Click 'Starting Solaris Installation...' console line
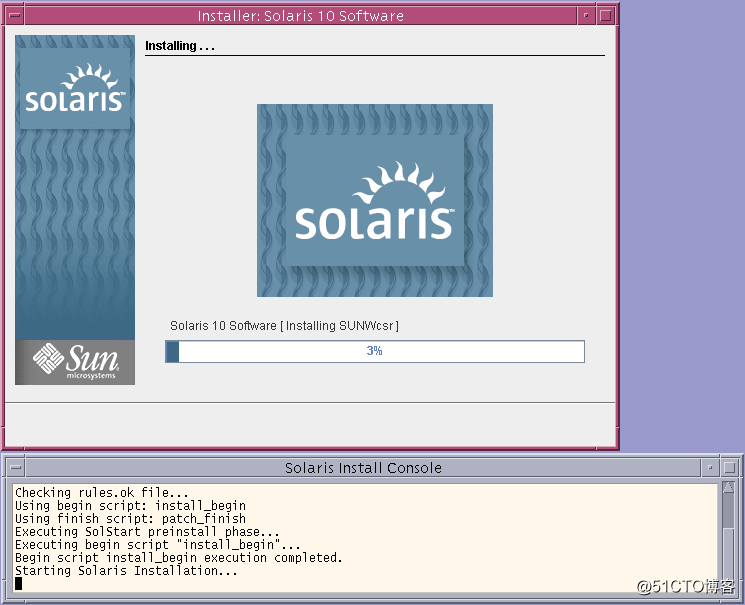This screenshot has height=605, width=745. tap(126, 570)
